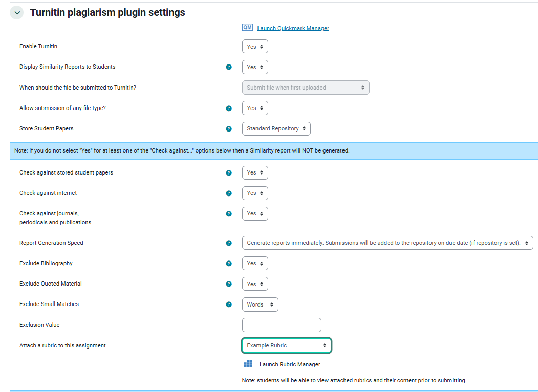Change the Exclude Small Matches Words dropdown

tap(260, 304)
